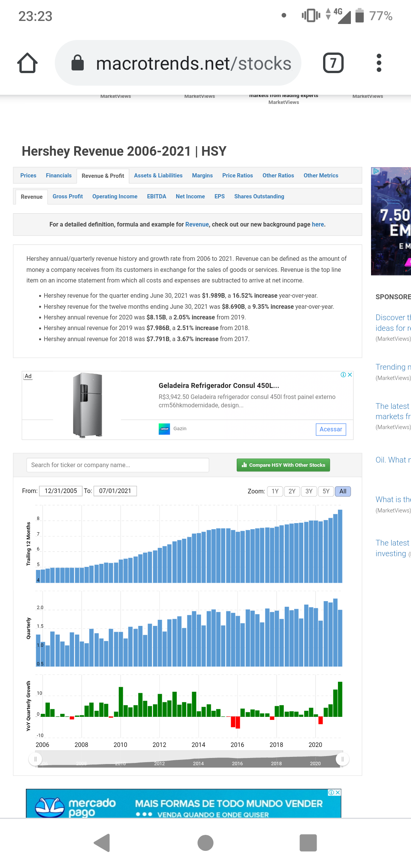Tap the vibrate mode status icon
This screenshot has height=868, width=411.
coord(311,16)
